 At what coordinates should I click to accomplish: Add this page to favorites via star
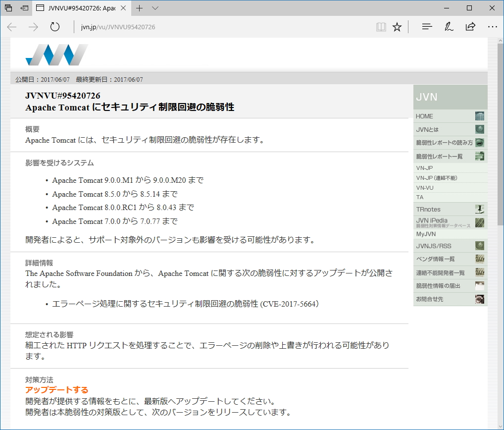(x=397, y=27)
